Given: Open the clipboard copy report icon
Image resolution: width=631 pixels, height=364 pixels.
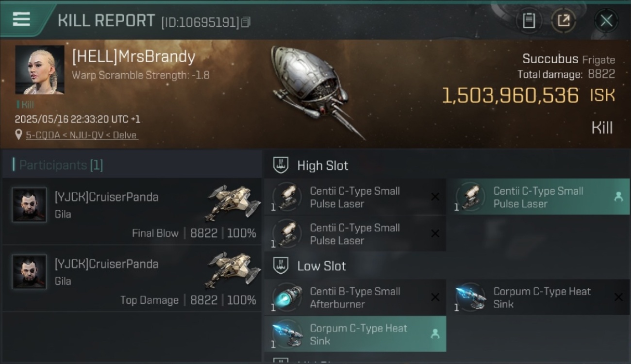Looking at the screenshot, I should [x=529, y=20].
